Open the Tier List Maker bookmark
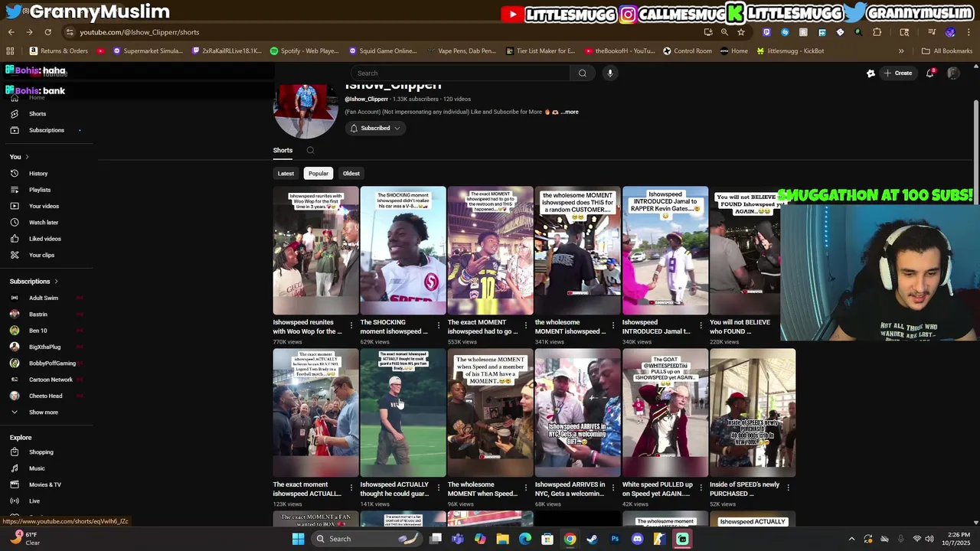The height and width of the screenshot is (551, 980). (541, 51)
